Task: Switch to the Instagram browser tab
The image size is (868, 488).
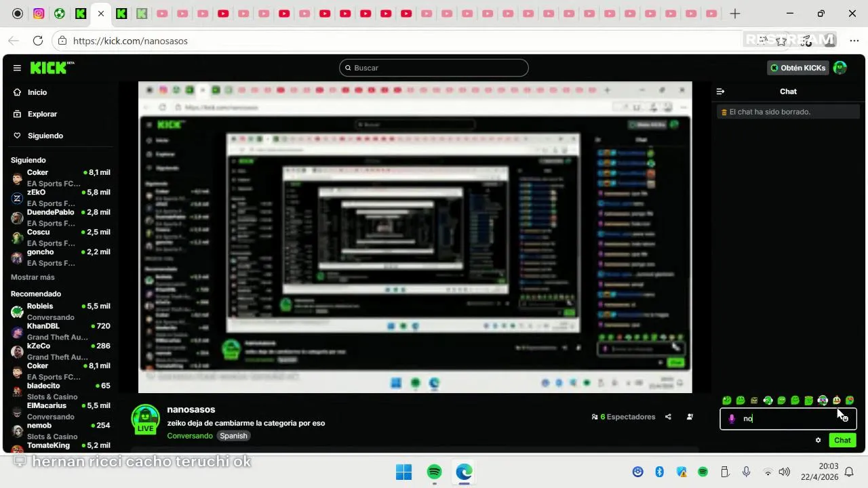Action: [39, 14]
